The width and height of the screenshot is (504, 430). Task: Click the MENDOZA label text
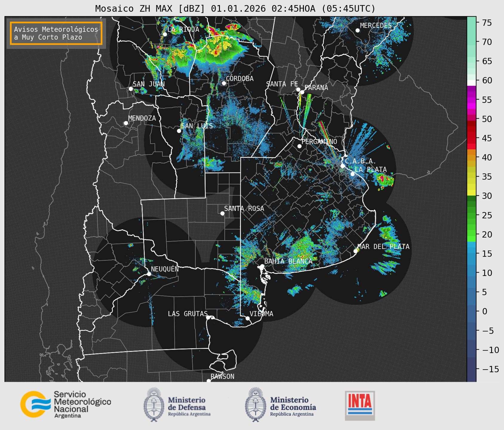[x=142, y=118]
